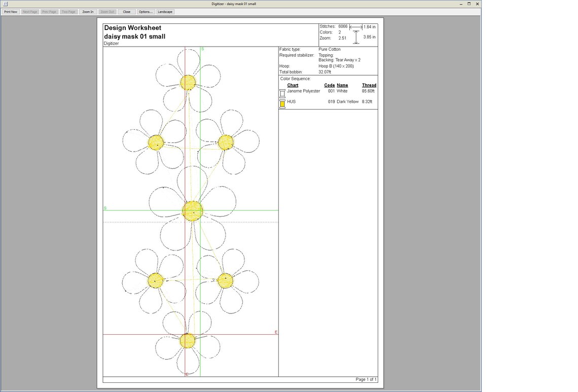The image size is (578, 392).
Task: Go to Next Page in preview
Action: click(x=30, y=12)
